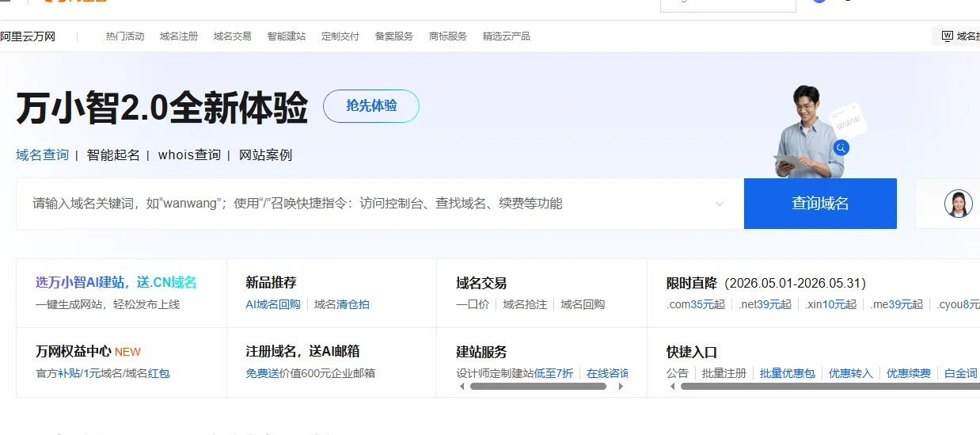The height and width of the screenshot is (435, 980).
Task: Open the 公告 quick link
Action: pyautogui.click(x=678, y=373)
